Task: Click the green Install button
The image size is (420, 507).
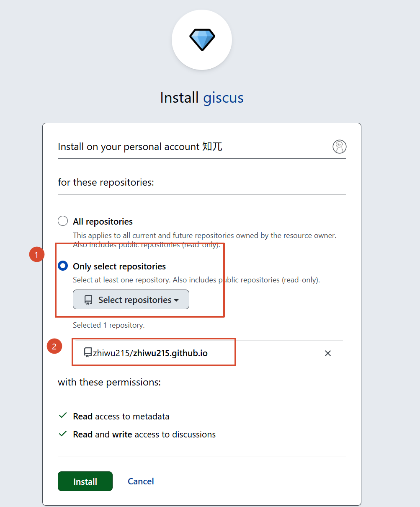Action: pyautogui.click(x=85, y=481)
